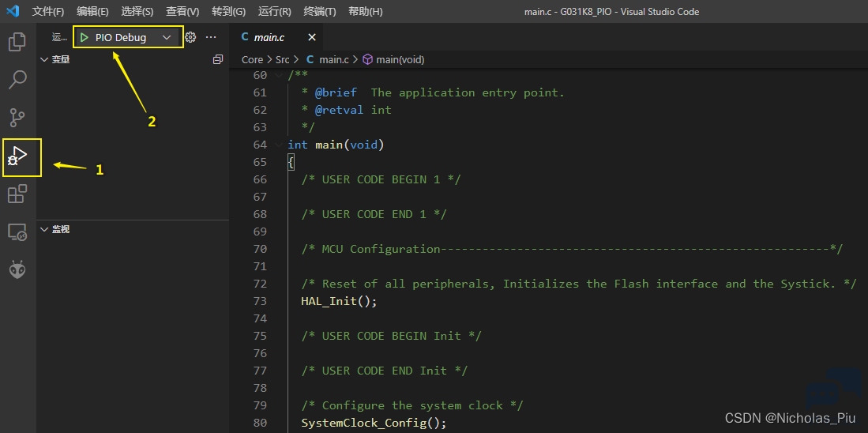Fold the main function at line 64

[278, 145]
